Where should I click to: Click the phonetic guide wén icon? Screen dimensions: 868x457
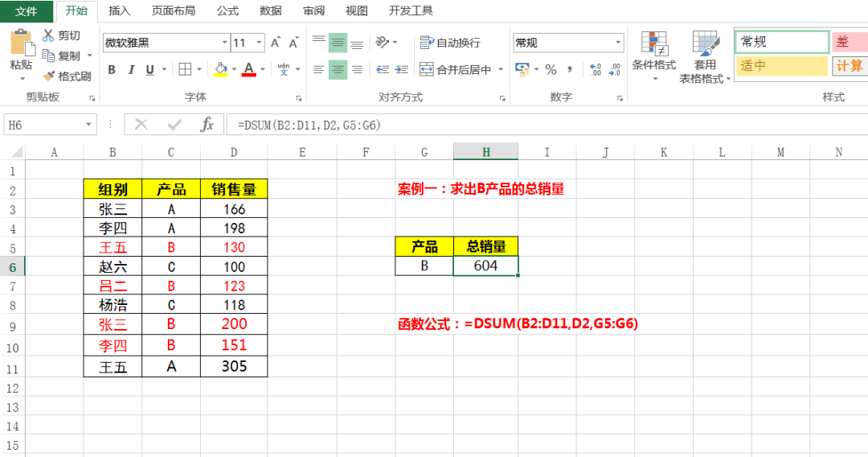click(284, 69)
